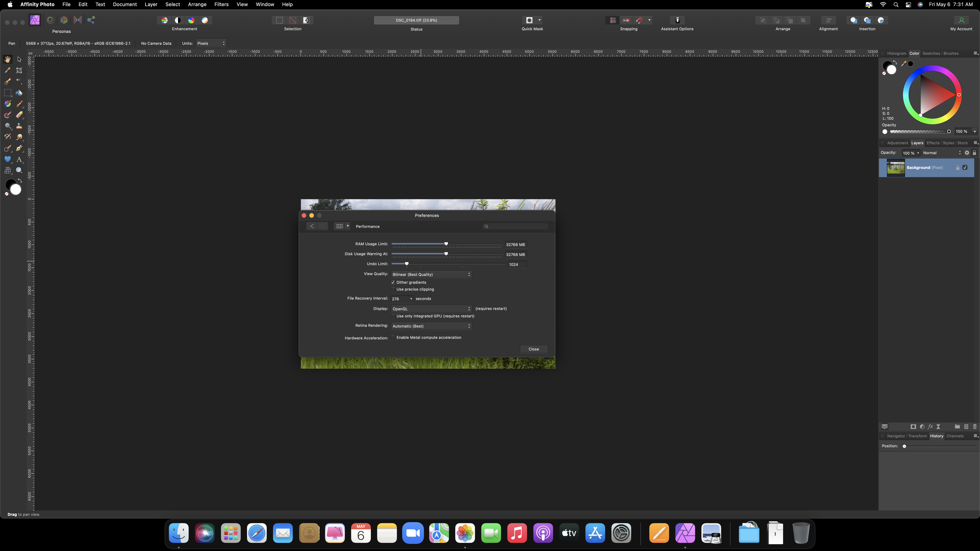Choose the Clone stamp tool
Viewport: 980px width, 551px height.
click(x=19, y=126)
